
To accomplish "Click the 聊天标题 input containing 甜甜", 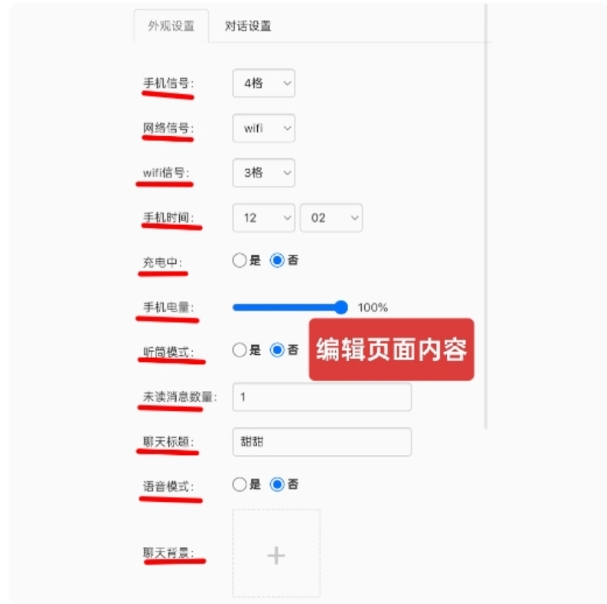I will (x=322, y=442).
